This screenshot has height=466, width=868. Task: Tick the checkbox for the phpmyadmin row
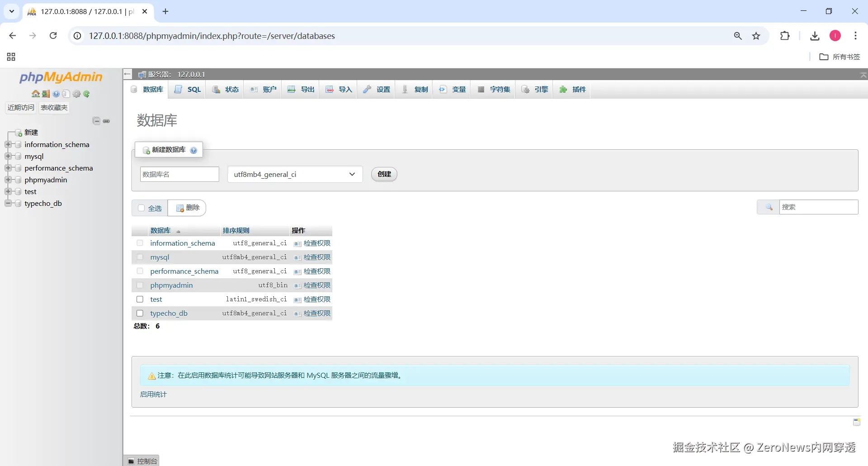coord(140,285)
